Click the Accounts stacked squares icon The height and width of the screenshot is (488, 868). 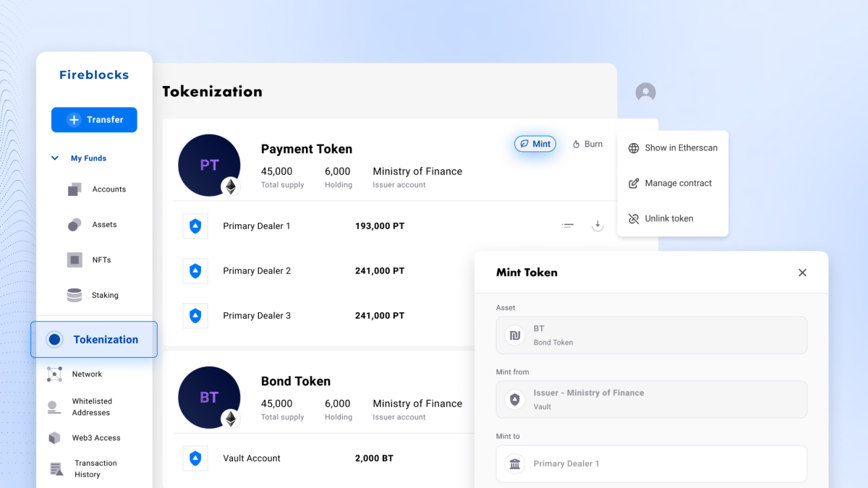pos(75,189)
